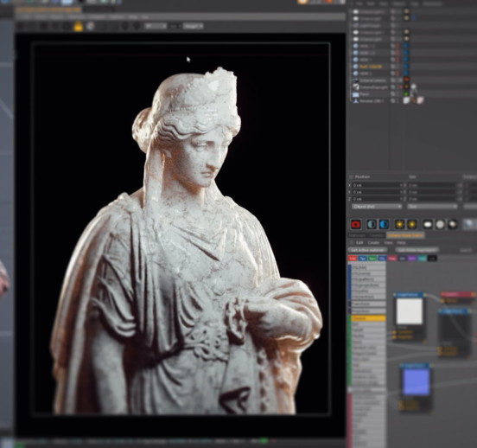The image size is (477, 448).
Task: Click the white area light icon
Action: click(x=428, y=225)
